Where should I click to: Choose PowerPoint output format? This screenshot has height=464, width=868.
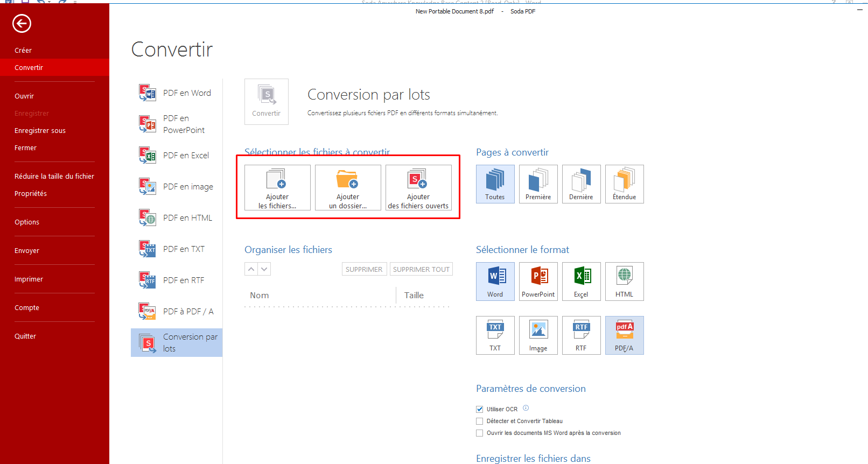[538, 281]
